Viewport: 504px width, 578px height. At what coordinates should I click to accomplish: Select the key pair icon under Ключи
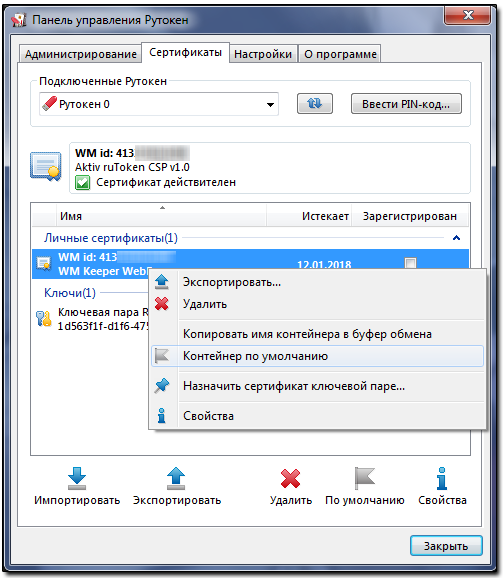44,319
